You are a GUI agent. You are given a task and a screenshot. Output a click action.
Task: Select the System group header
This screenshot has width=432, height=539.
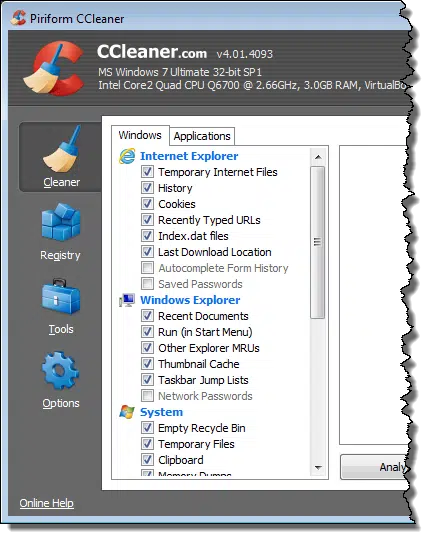click(x=161, y=412)
